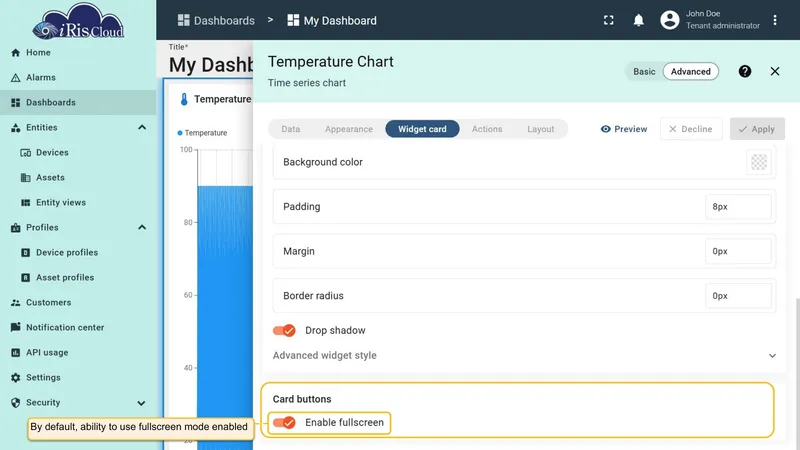Open widget help question mark icon
800x450 pixels.
[x=744, y=71]
